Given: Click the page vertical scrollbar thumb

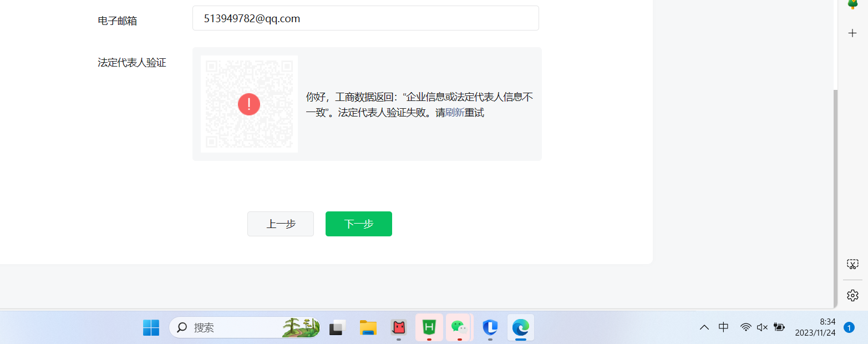Looking at the screenshot, I should (835, 199).
